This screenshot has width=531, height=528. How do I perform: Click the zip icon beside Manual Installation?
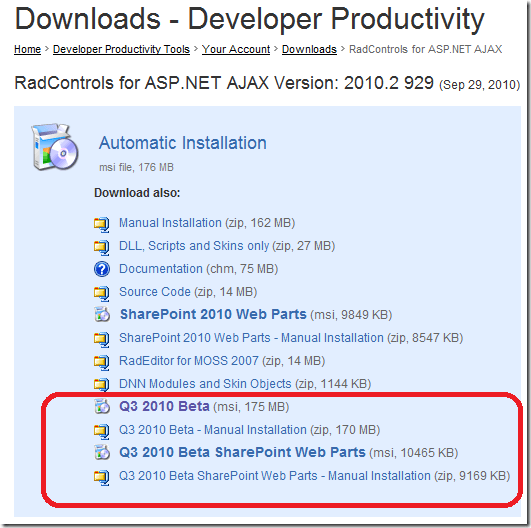102,224
